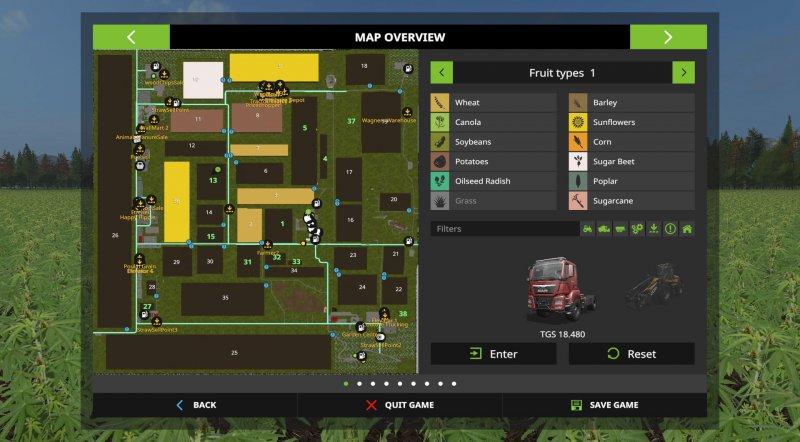Show previous Fruit types page
This screenshot has width=800, height=442.
click(441, 72)
